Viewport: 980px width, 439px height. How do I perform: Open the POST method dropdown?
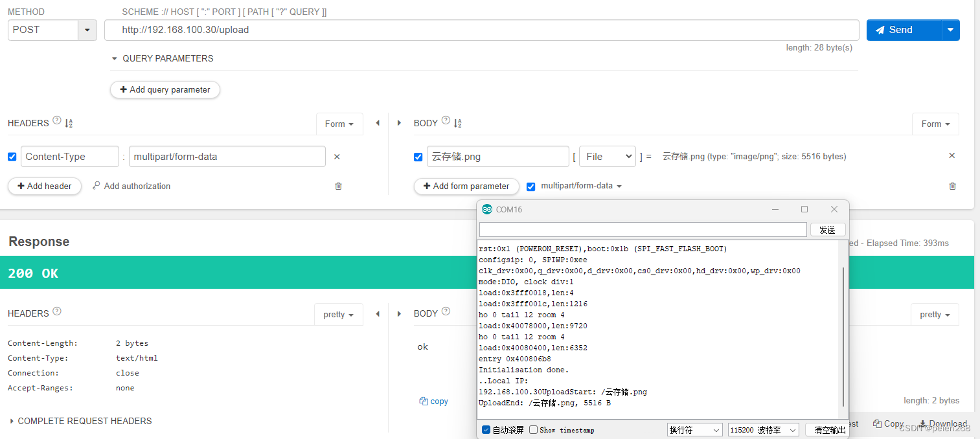pos(87,30)
